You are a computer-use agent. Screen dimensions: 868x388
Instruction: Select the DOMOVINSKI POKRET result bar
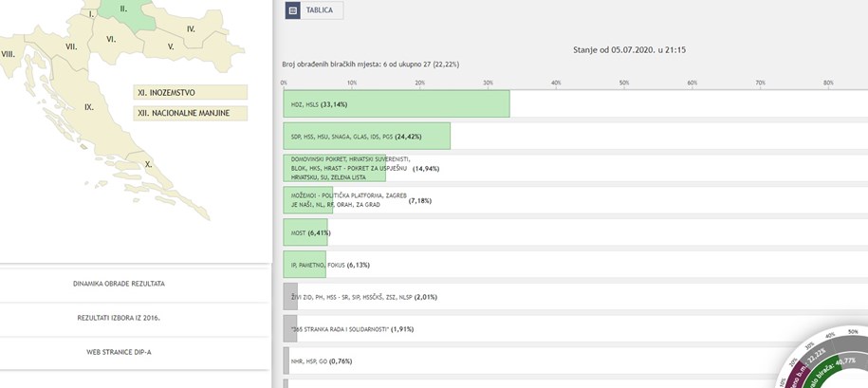click(334, 168)
